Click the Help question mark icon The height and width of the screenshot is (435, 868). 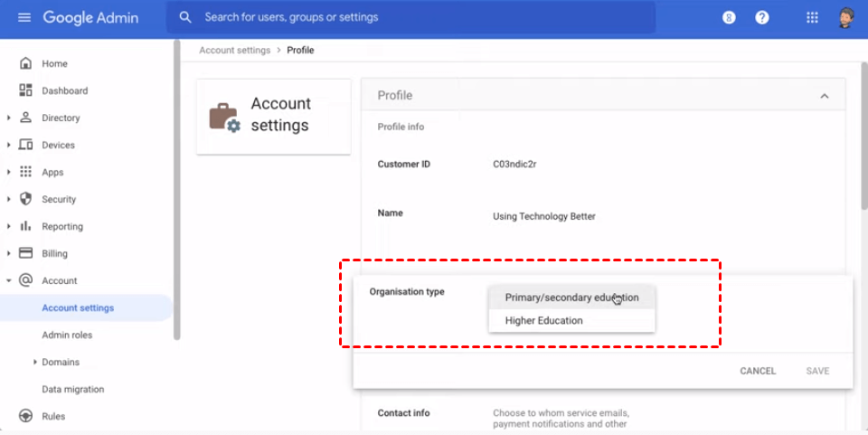(762, 17)
